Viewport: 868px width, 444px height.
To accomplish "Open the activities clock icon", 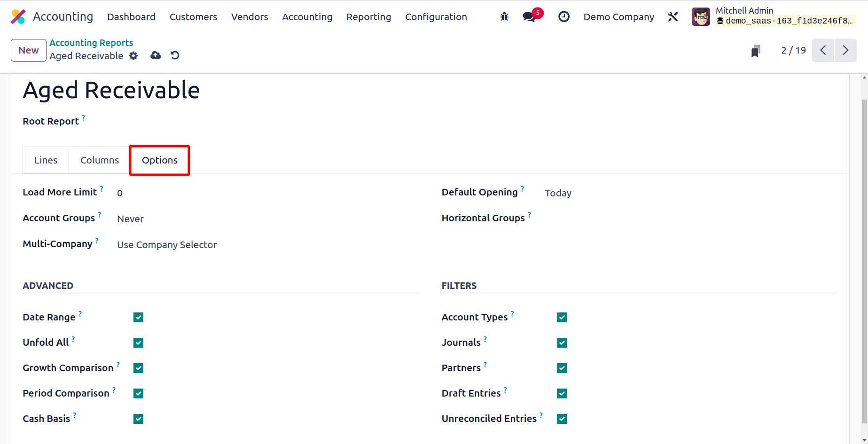I will pyautogui.click(x=564, y=17).
